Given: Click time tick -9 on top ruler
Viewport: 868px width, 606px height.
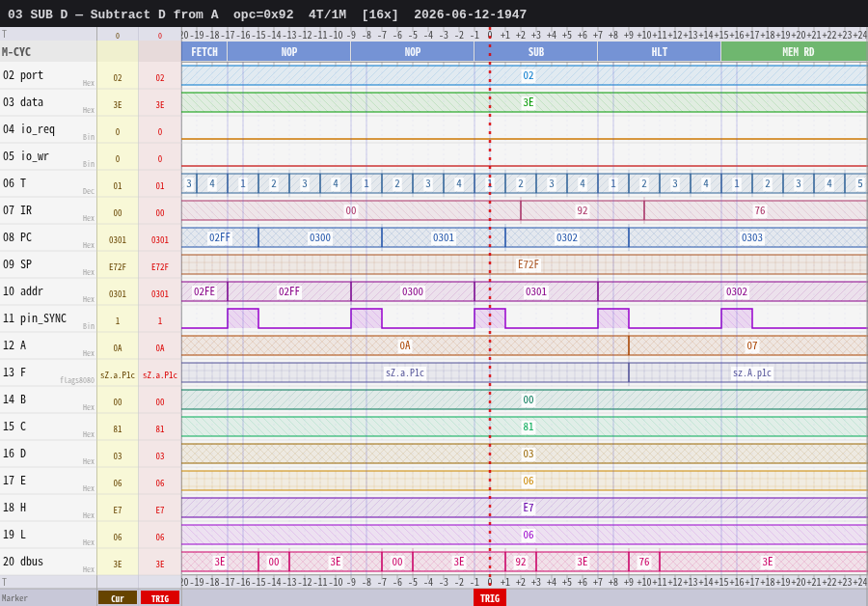Looking at the screenshot, I should click(351, 35).
